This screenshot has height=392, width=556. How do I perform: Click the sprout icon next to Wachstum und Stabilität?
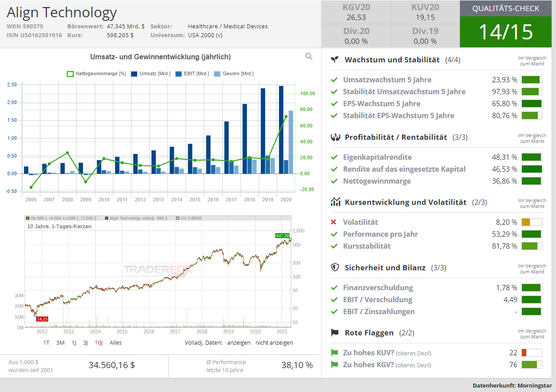click(336, 59)
